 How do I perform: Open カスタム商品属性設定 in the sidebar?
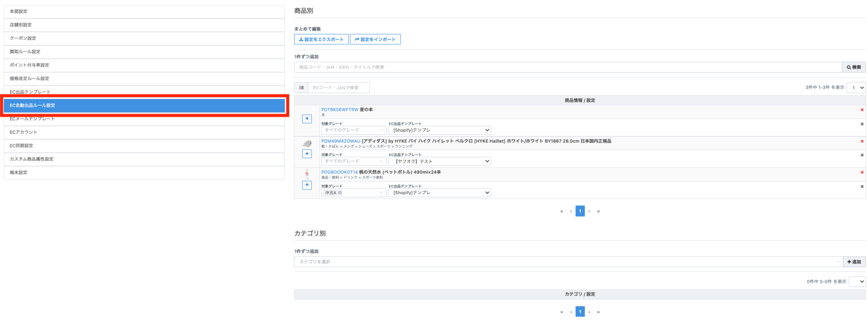click(144, 159)
